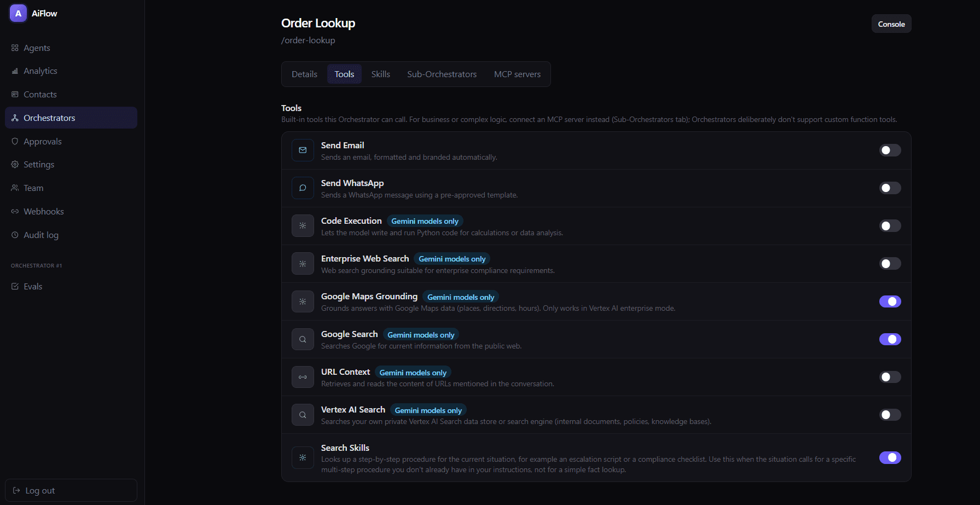Click the Log out arrow icon
Viewport: 980px width, 505px height.
[x=16, y=490]
